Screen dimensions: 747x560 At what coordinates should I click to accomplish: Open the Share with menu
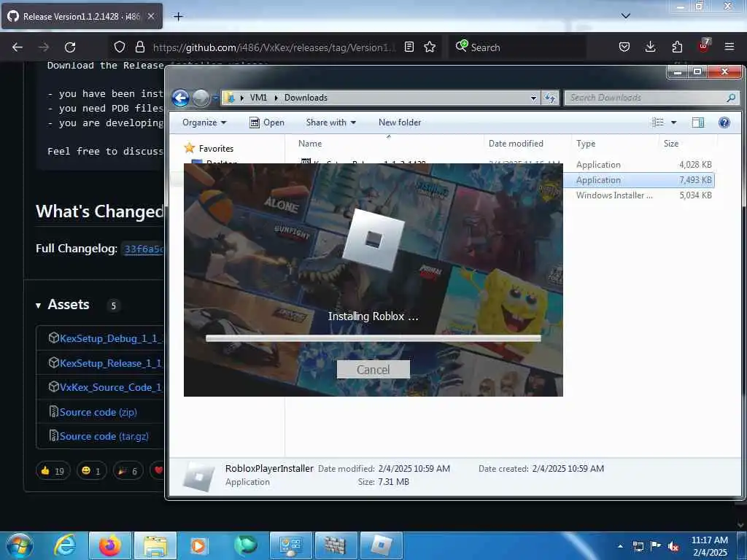(x=331, y=122)
